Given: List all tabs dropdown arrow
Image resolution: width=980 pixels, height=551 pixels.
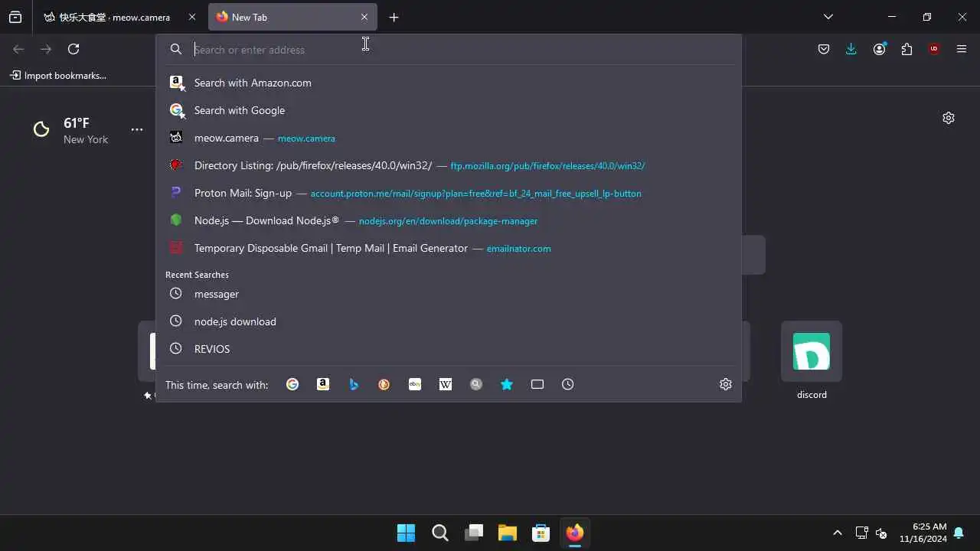Looking at the screenshot, I should point(828,17).
